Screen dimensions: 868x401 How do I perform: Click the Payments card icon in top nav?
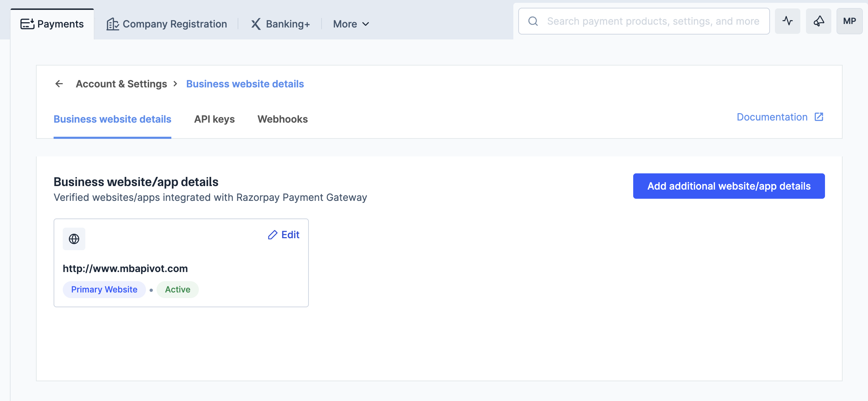tap(27, 24)
